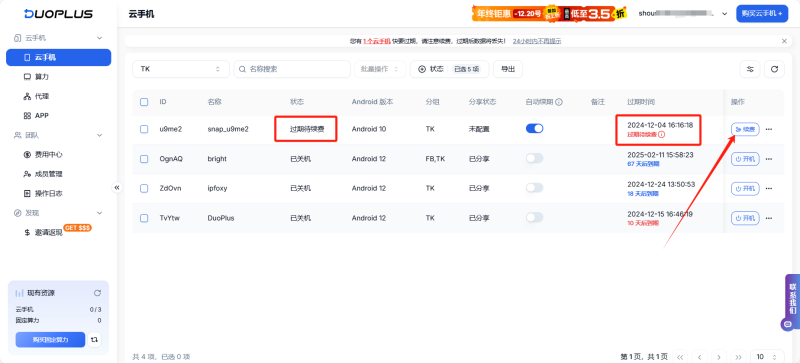
Task: Tick the select-all checkbox in the header
Action: click(144, 102)
